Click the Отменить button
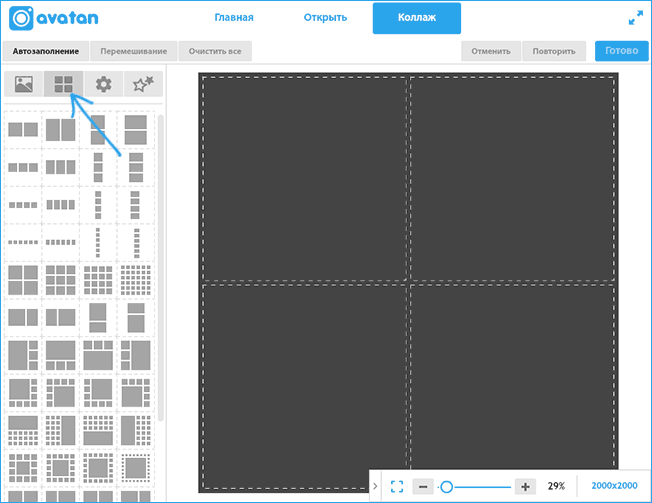 coord(491,51)
